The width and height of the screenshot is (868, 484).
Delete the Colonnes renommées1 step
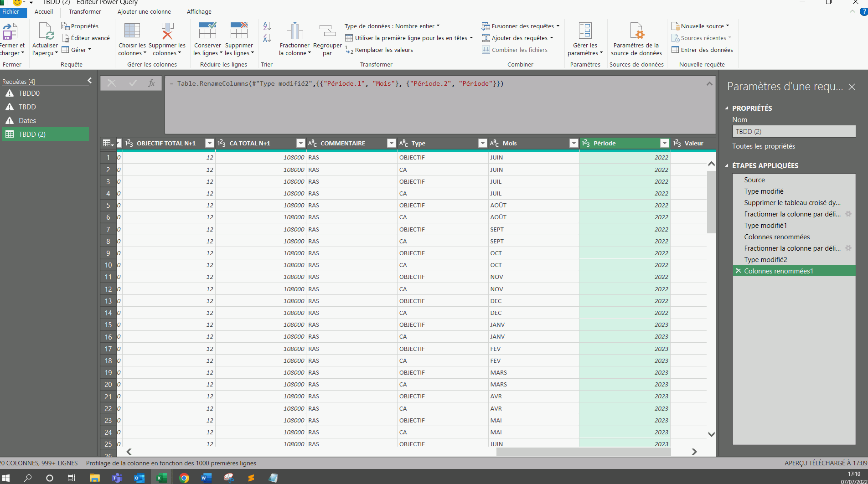[x=738, y=271]
